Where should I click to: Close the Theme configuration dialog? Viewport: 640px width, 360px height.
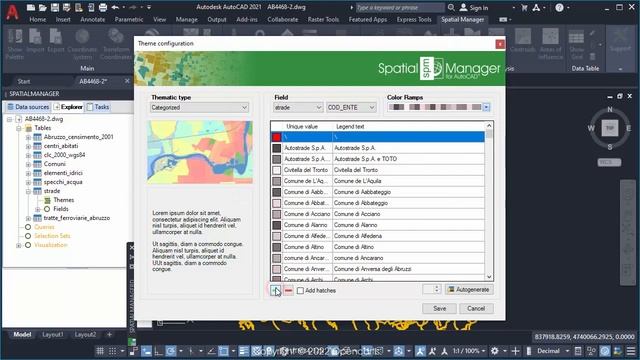click(x=500, y=44)
